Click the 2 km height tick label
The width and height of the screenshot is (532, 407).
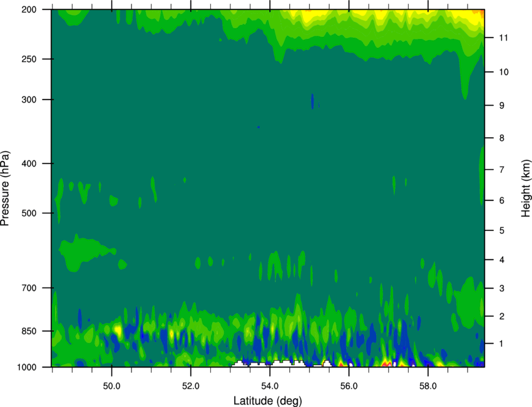[502, 316]
